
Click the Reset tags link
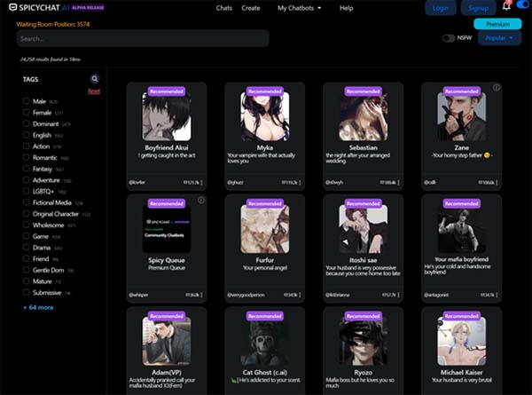[94, 91]
